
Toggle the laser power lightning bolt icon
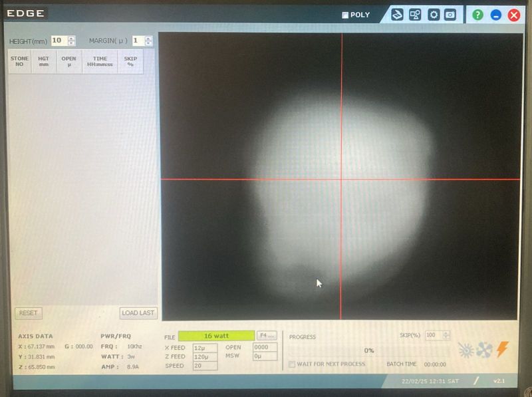(x=503, y=349)
